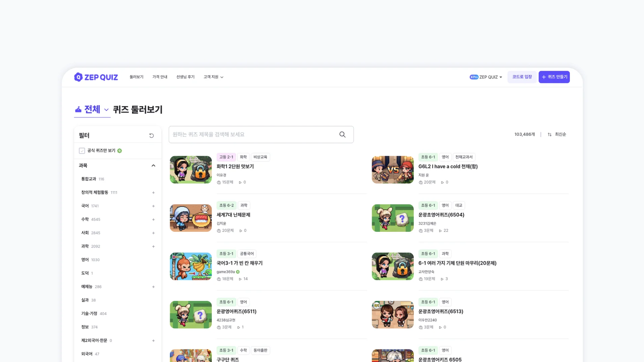Collapse the 과목 filter section
The image size is (644, 362).
[x=153, y=166]
